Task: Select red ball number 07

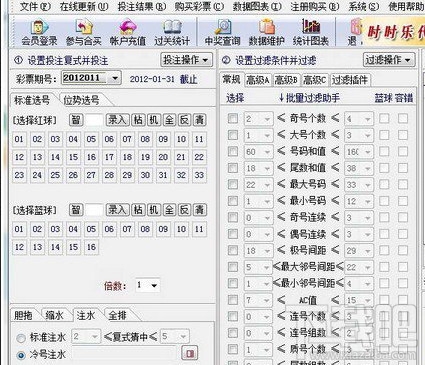Action: point(127,139)
